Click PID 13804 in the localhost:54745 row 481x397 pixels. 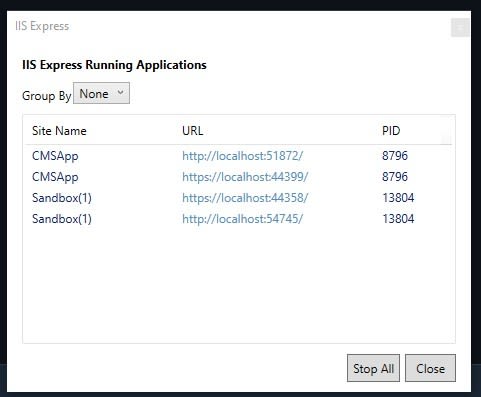point(398,219)
